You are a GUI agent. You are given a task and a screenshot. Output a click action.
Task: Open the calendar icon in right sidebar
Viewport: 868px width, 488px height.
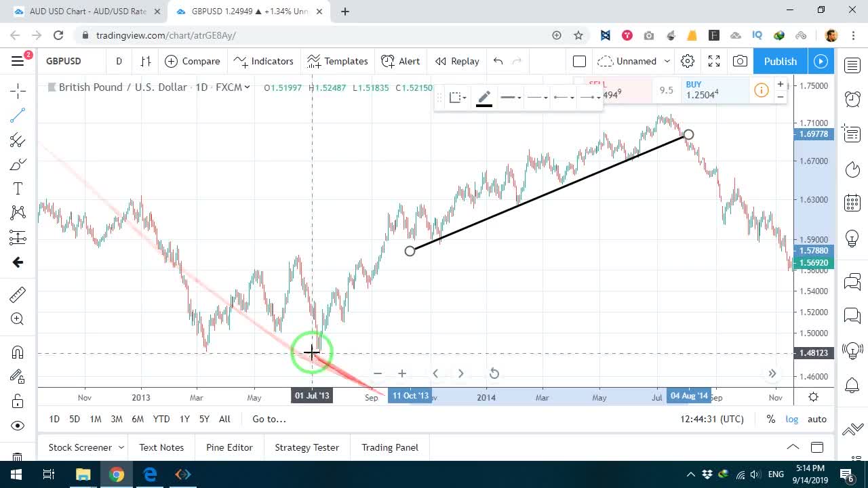coord(852,203)
